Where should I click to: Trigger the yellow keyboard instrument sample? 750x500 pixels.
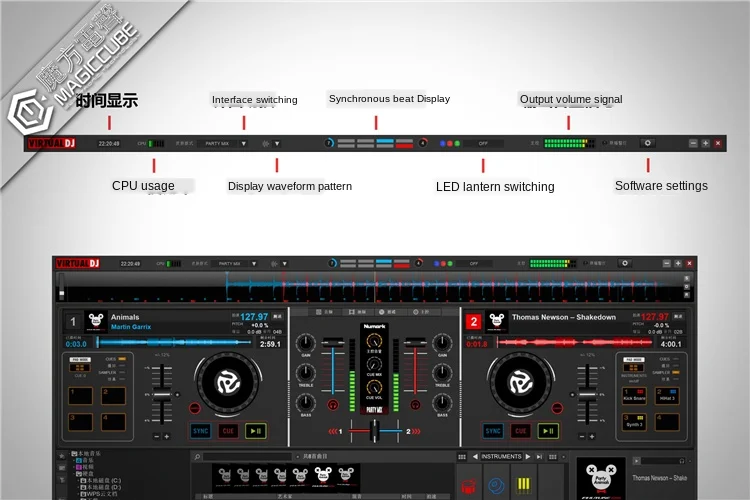[524, 486]
